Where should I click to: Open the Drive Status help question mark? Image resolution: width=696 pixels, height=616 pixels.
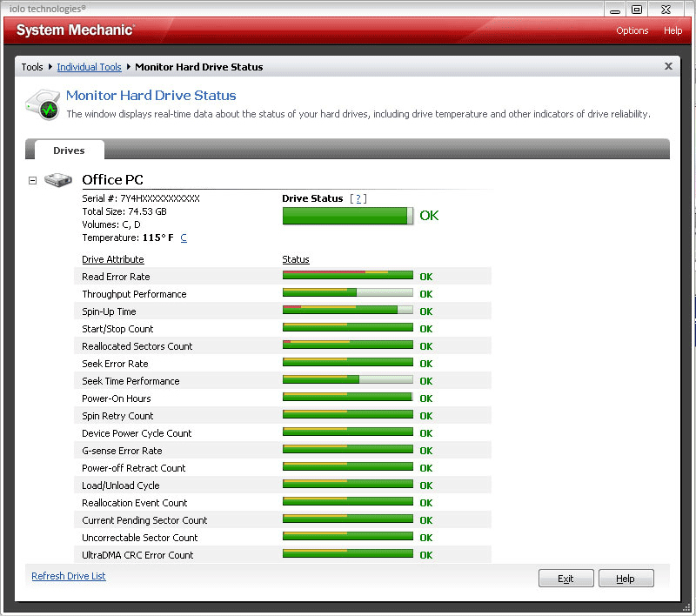[x=358, y=198]
